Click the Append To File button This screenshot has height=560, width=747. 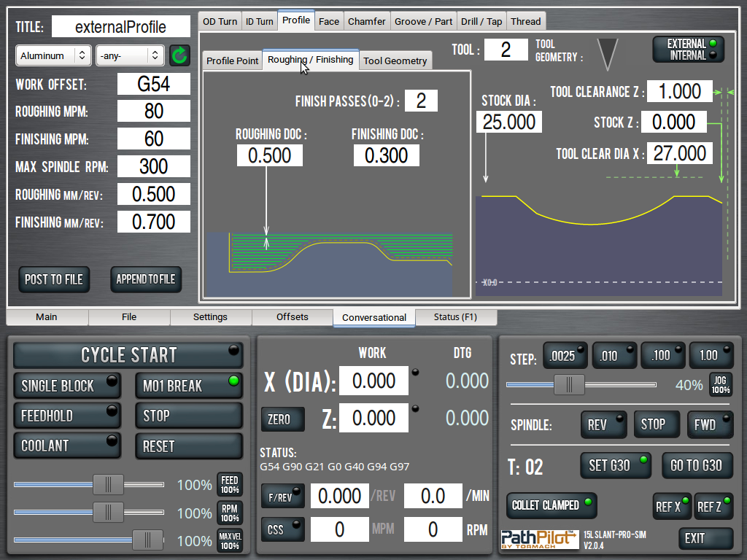pos(146,279)
